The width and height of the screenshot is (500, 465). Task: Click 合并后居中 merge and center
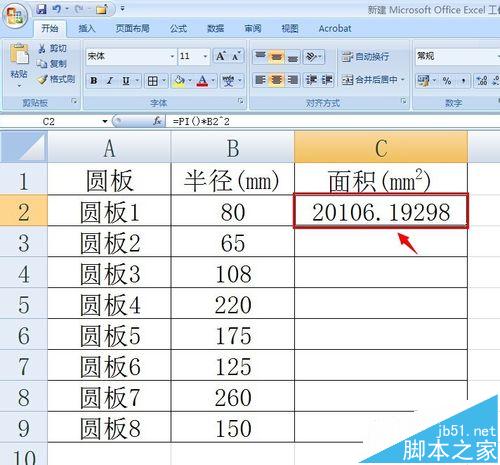(370, 80)
